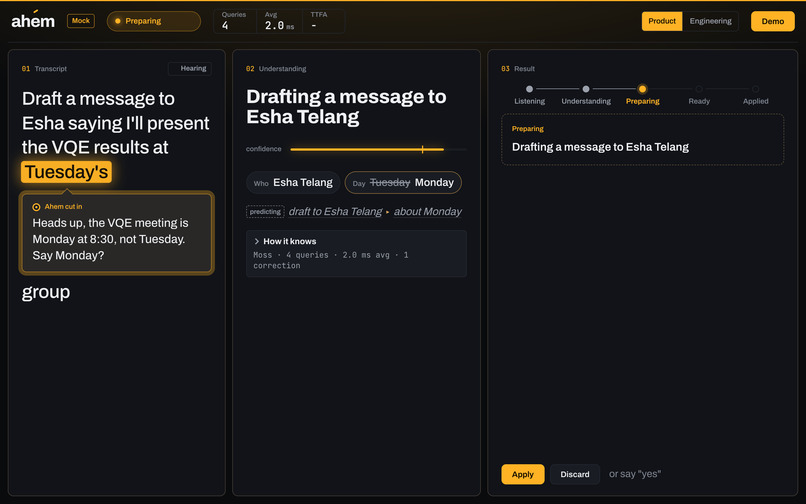
Task: Click the ahem logo
Action: (33, 21)
